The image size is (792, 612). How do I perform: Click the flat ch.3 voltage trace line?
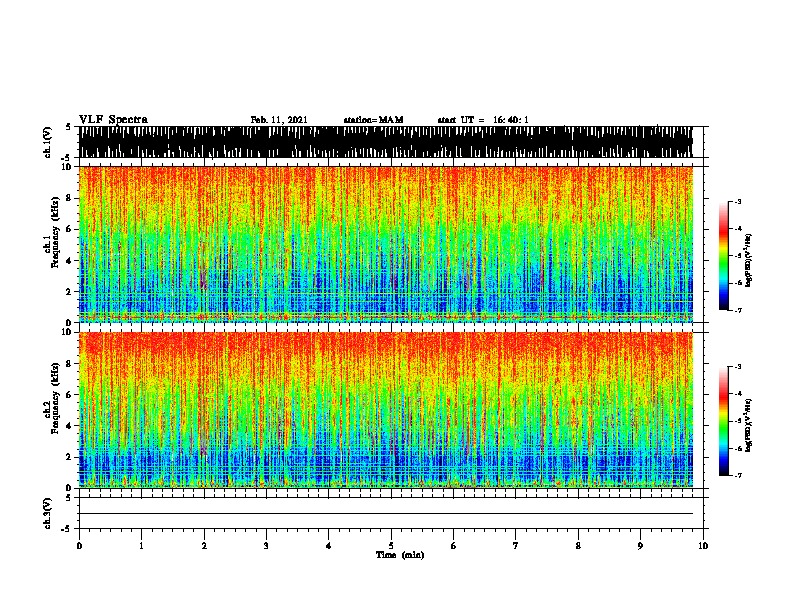[386, 514]
